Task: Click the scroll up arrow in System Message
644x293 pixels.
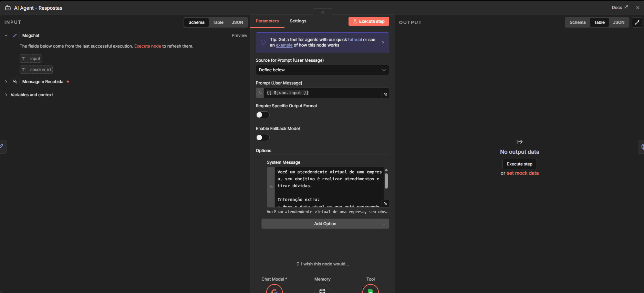Action: 386,170
